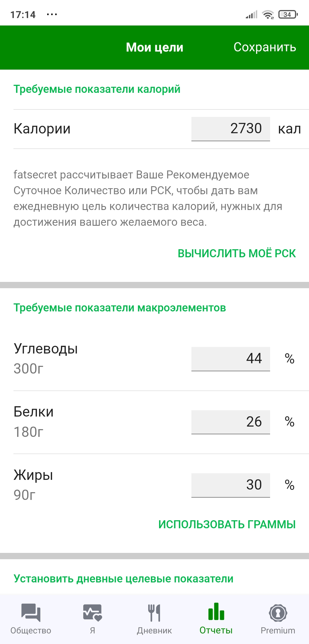Tap the status bar clock
The width and height of the screenshot is (309, 644).
(x=23, y=15)
